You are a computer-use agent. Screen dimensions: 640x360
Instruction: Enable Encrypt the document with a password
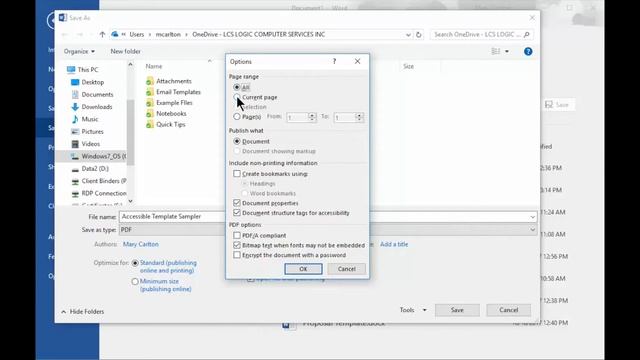(237, 255)
